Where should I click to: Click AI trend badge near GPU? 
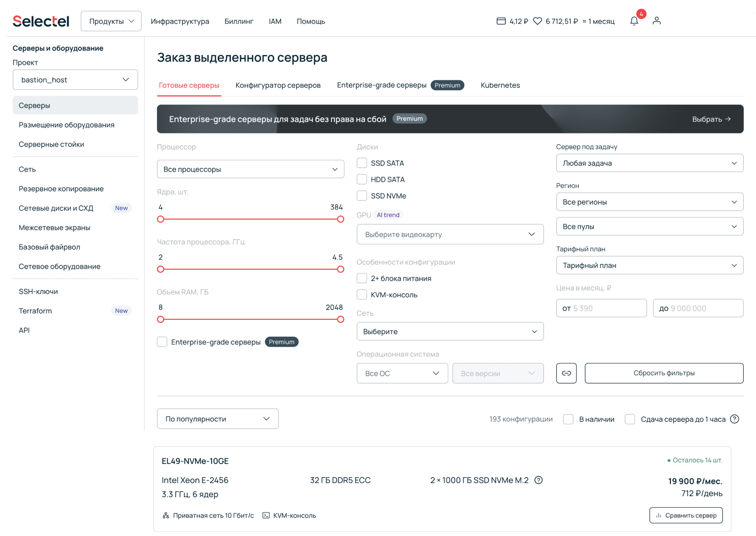[388, 215]
